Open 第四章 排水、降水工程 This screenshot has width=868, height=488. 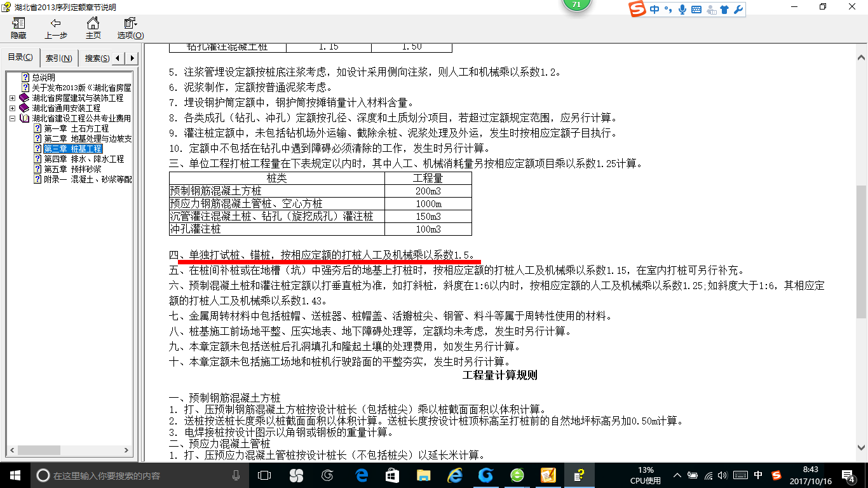[x=84, y=159]
